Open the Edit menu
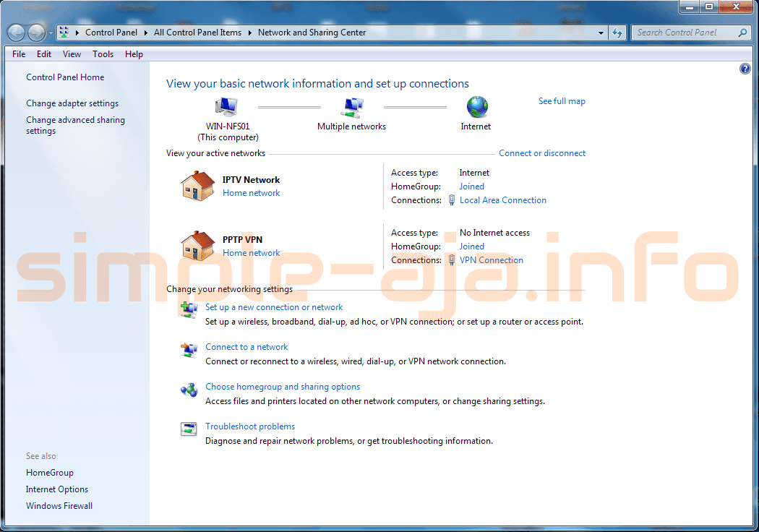The image size is (759, 532). point(44,54)
